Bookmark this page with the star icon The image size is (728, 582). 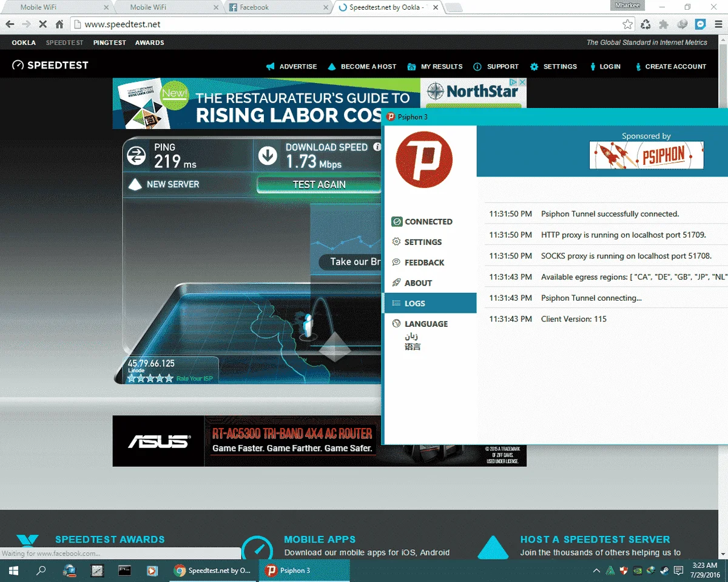[x=627, y=24]
